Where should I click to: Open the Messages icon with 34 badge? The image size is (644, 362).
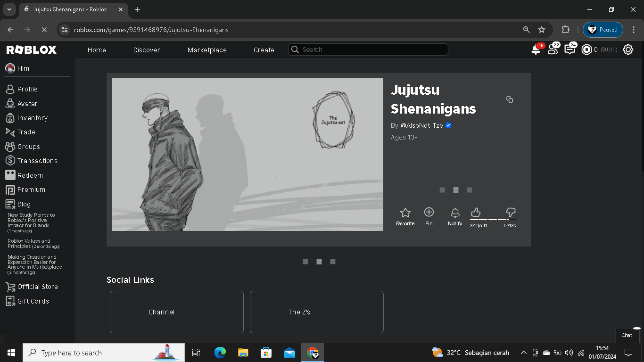click(570, 49)
